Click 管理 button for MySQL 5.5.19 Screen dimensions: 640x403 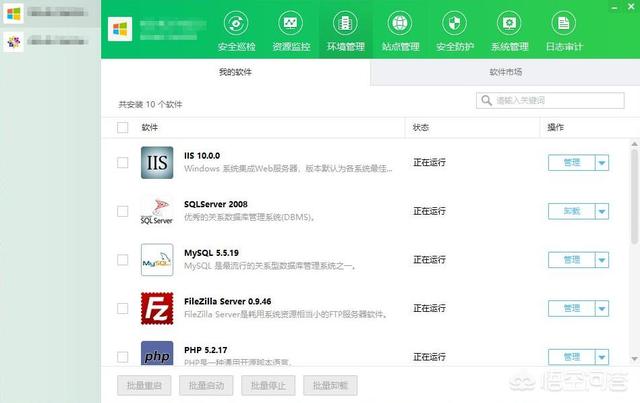(571, 260)
